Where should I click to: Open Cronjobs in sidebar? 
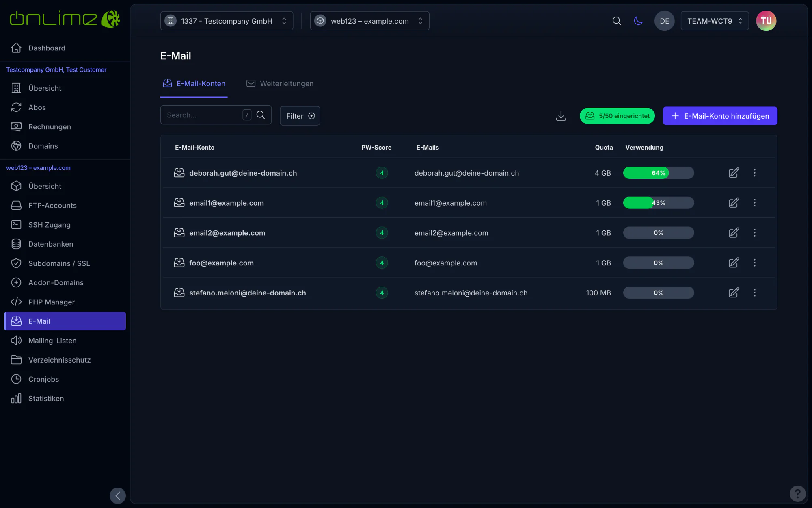[65, 379]
